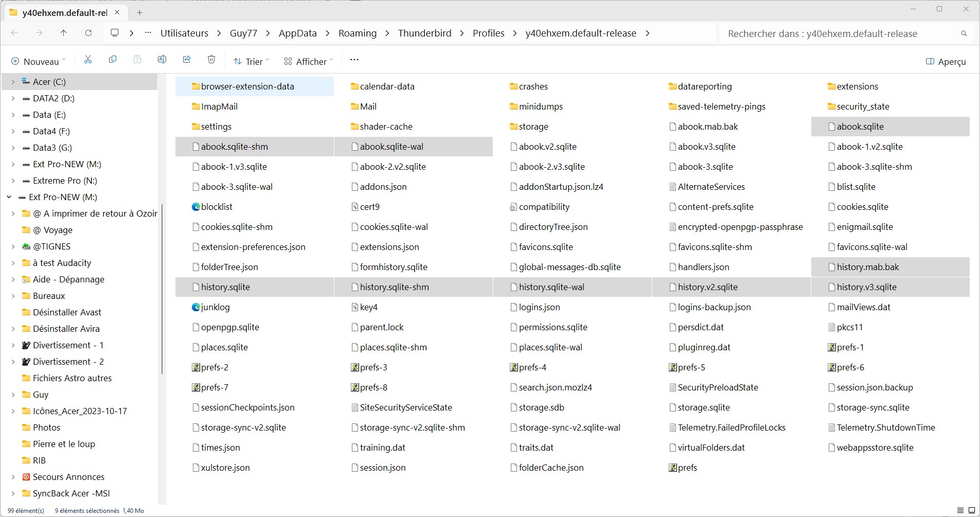Click the navigation pane vertical scrollbar

click(162, 288)
